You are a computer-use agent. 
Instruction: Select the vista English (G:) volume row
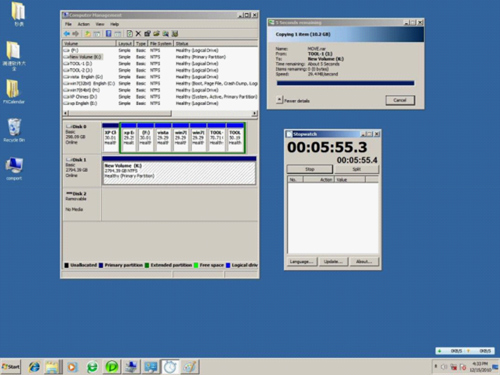(160, 77)
